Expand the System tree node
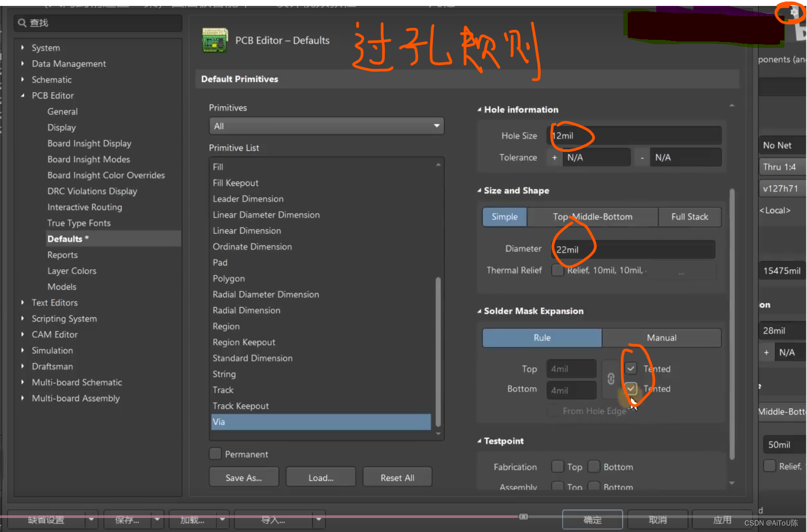Viewport: 807px width, 532px height. (23, 47)
